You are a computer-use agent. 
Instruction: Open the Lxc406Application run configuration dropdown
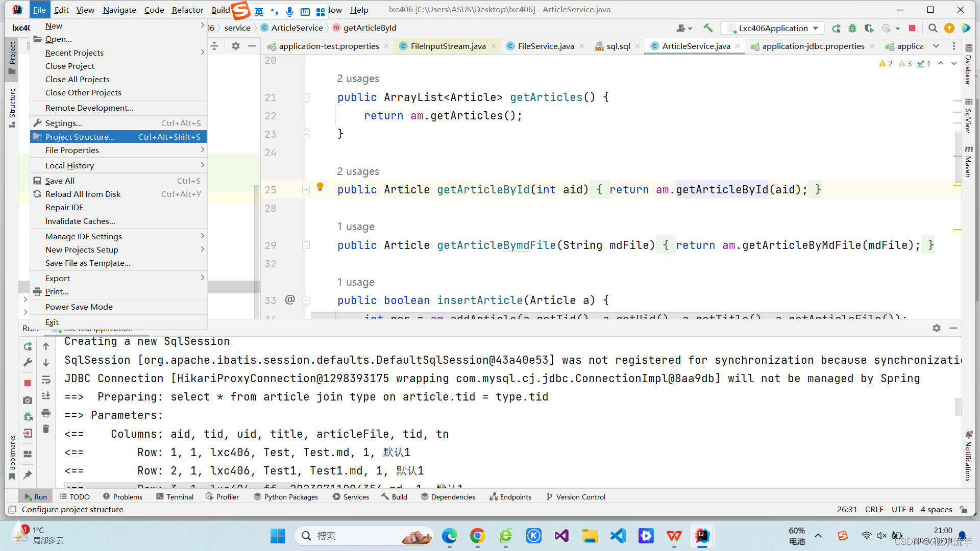click(772, 28)
